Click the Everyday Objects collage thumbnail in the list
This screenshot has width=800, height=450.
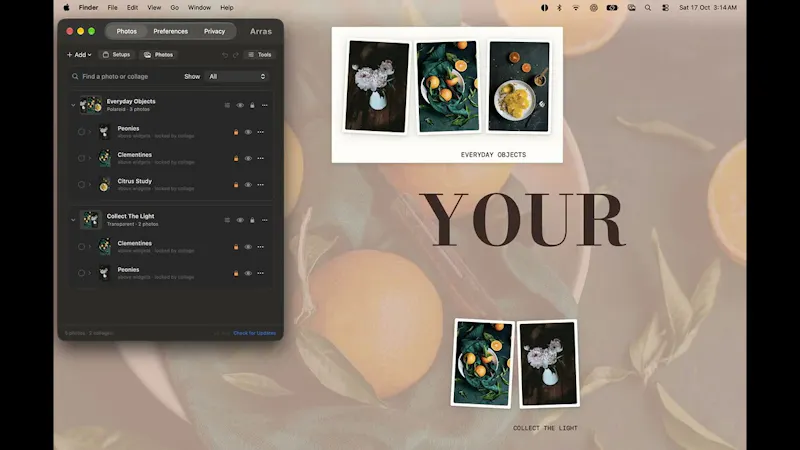pos(91,105)
